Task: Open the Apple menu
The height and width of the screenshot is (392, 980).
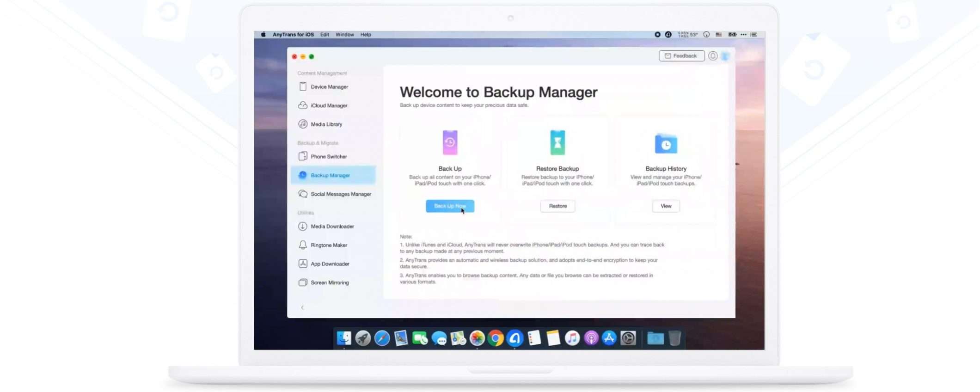Action: coord(263,35)
